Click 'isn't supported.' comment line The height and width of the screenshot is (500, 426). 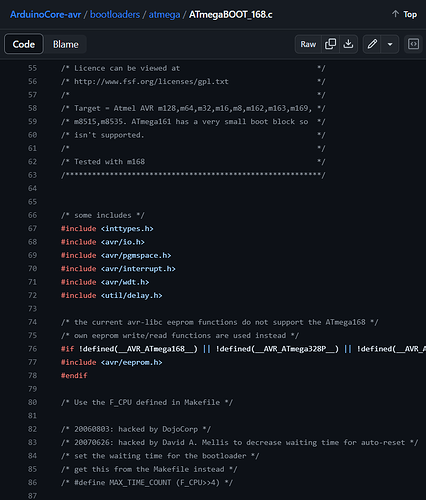[109, 135]
